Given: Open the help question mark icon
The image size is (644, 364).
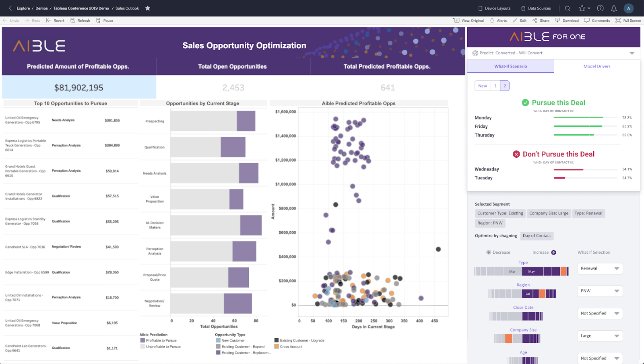Looking at the screenshot, I should (x=600, y=8).
